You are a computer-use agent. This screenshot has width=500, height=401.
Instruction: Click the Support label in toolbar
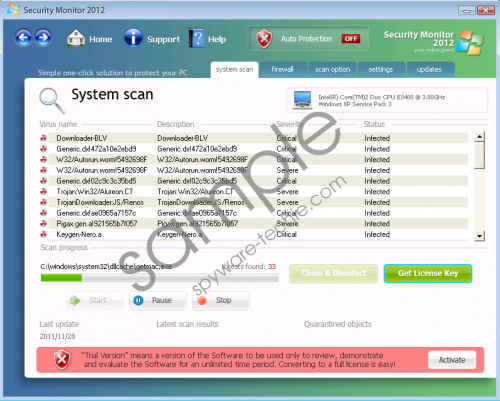(x=163, y=39)
